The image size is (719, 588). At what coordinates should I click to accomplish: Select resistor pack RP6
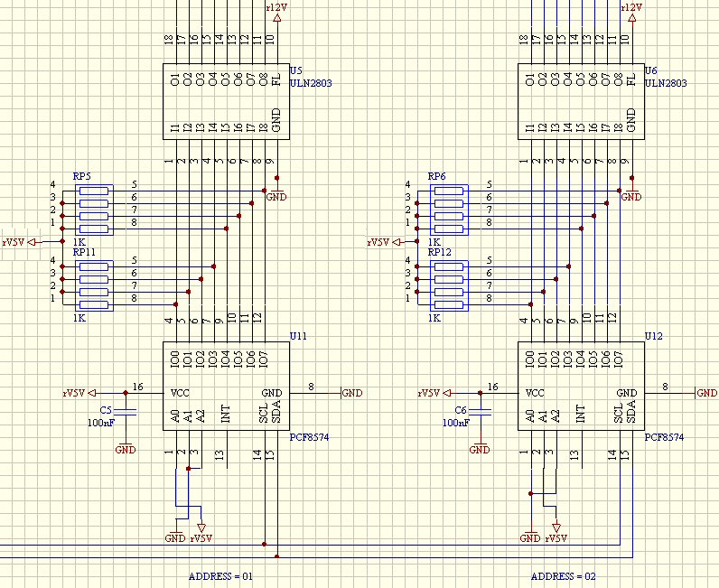click(x=450, y=203)
